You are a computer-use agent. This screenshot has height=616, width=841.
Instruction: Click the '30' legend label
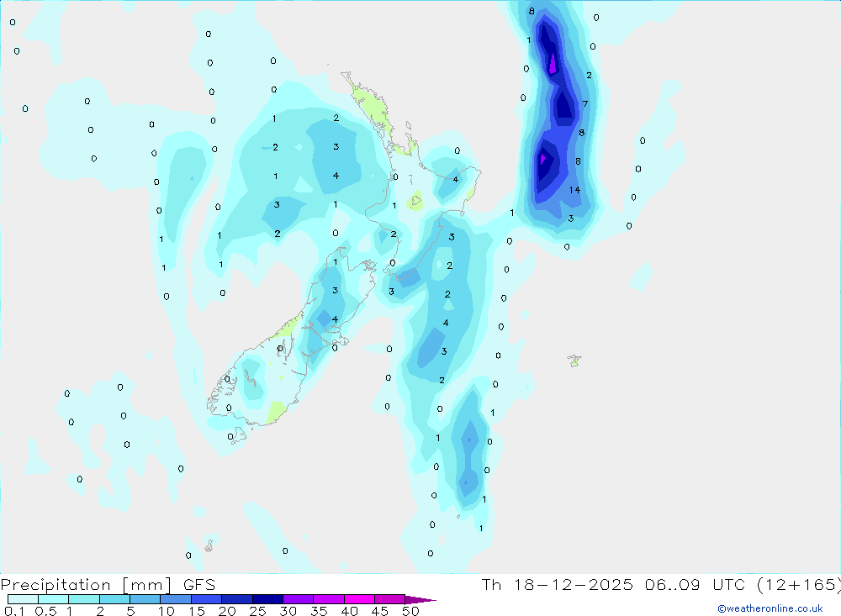[288, 611]
